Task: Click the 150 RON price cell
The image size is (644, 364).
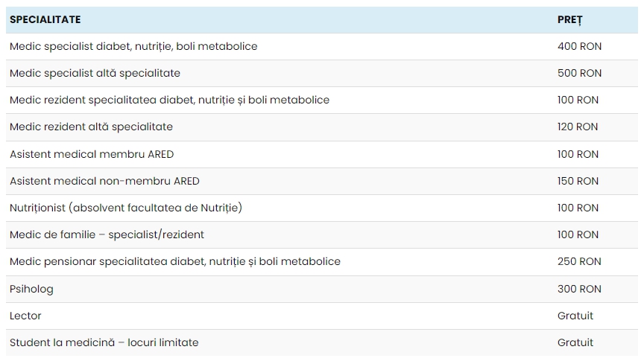Action: [578, 181]
